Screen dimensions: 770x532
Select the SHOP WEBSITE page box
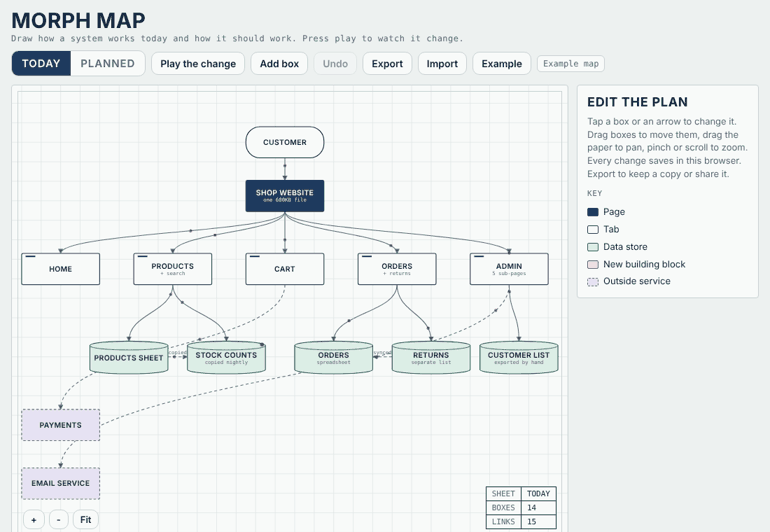click(x=285, y=196)
